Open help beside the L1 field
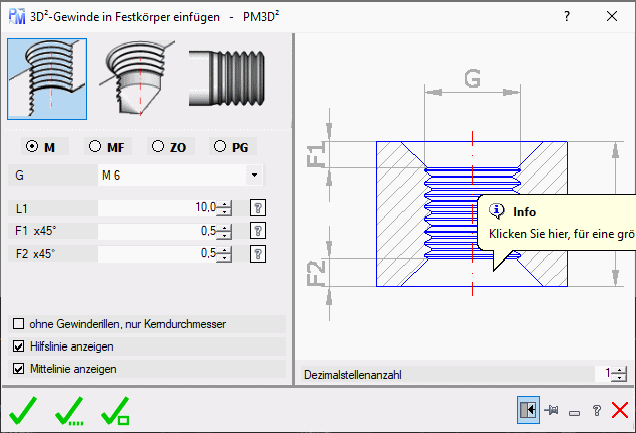The image size is (636, 433). coord(257,208)
